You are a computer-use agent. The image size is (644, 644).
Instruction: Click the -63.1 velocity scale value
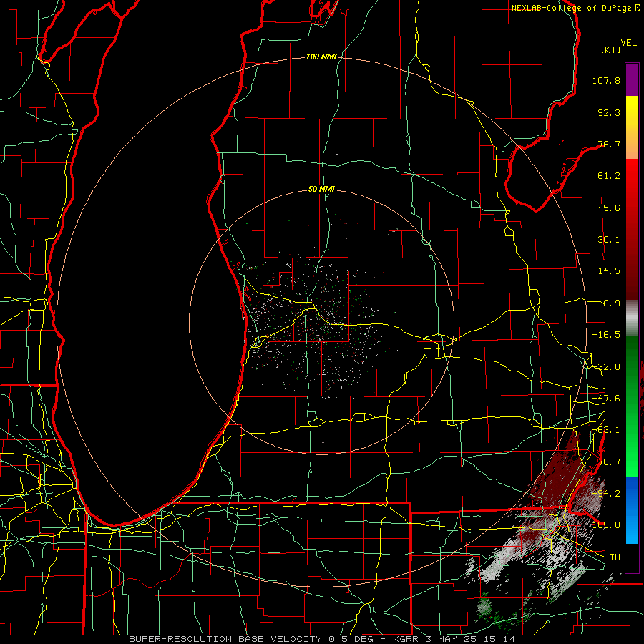coord(606,430)
